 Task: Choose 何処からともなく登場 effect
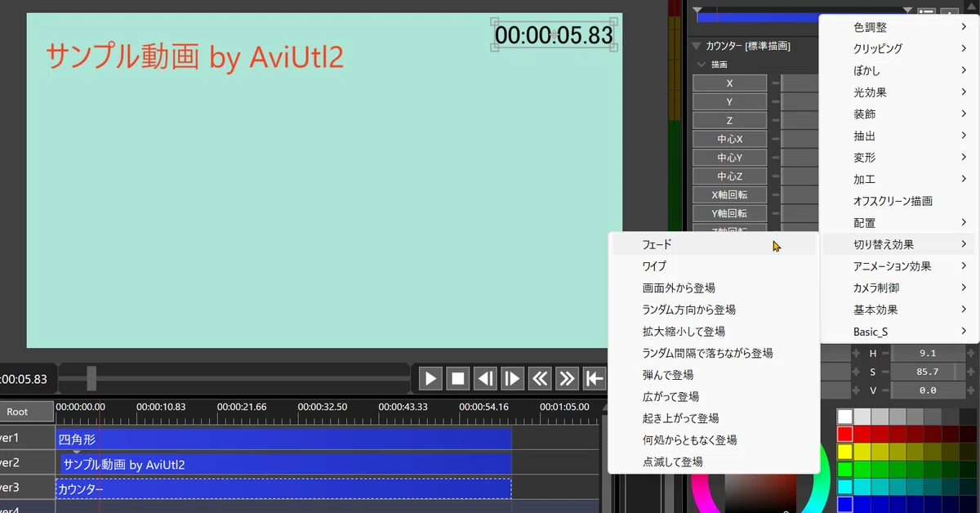pos(714,439)
